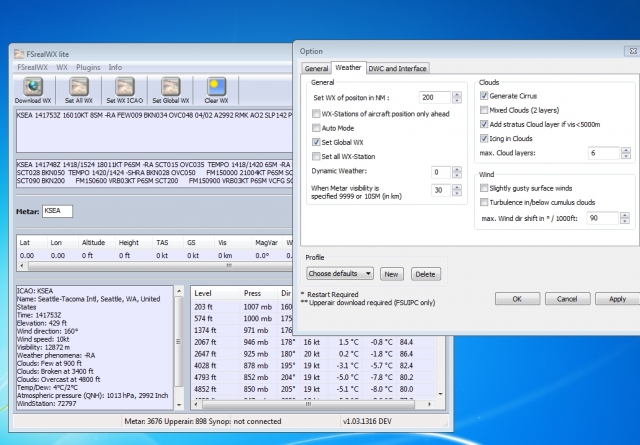Click the FSrealWX lite title bar icon
The height and width of the screenshot is (445, 640).
coord(19,54)
